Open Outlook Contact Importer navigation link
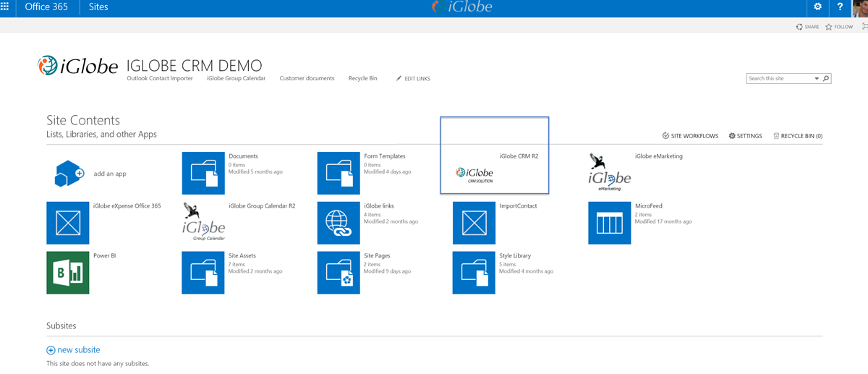This screenshot has height=374, width=868. (160, 78)
